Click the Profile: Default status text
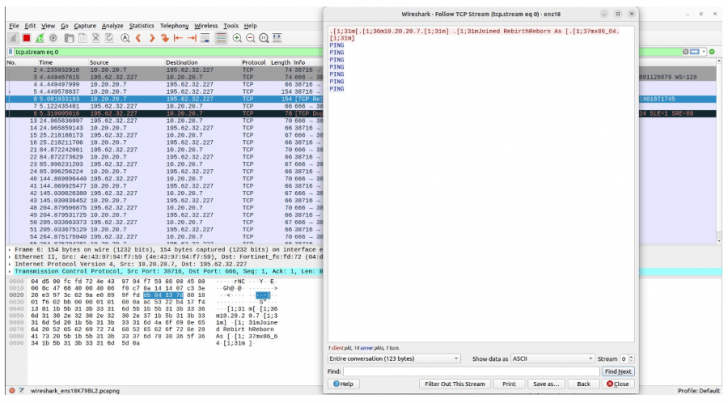The image size is (728, 403). pos(698,391)
